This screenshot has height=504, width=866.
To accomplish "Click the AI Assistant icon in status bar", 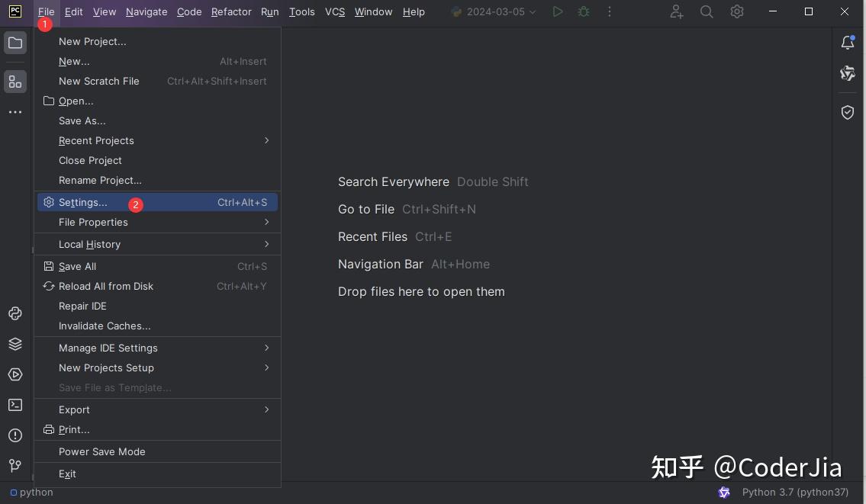I will click(x=724, y=493).
